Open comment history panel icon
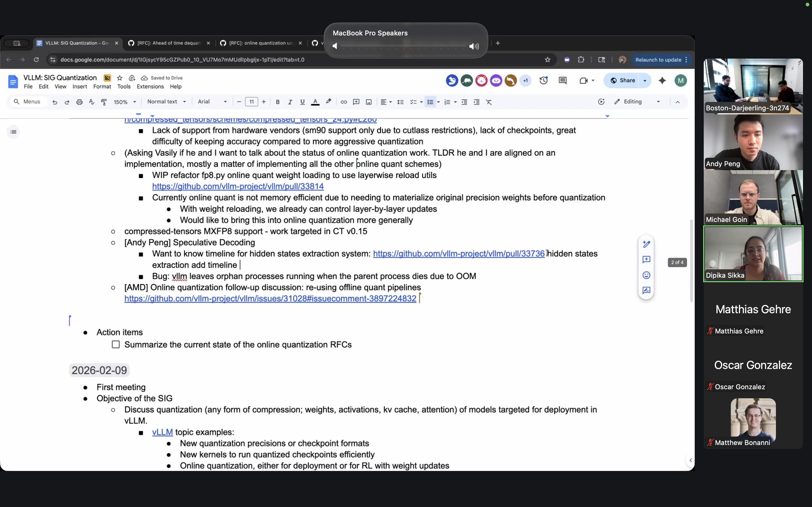The width and height of the screenshot is (812, 507). tap(563, 81)
